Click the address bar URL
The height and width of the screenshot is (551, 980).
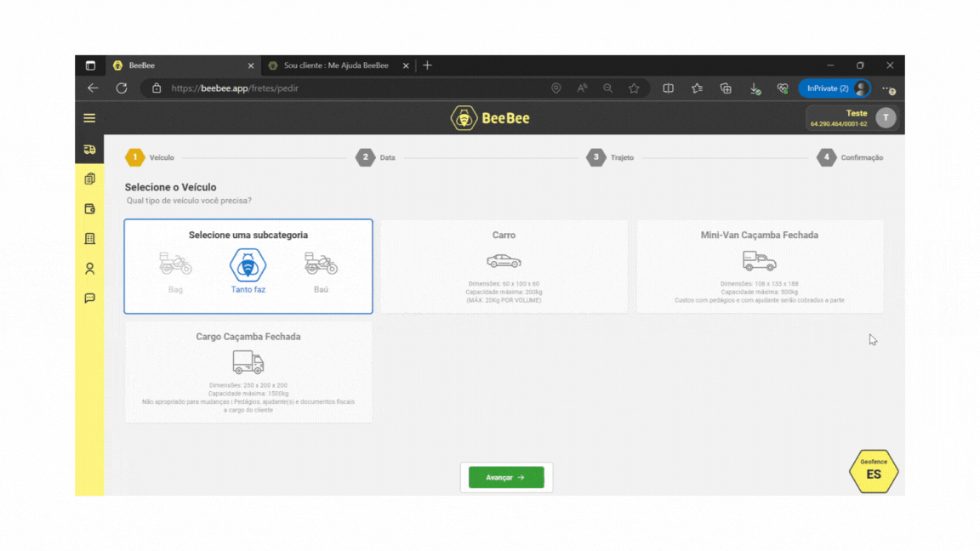point(235,88)
